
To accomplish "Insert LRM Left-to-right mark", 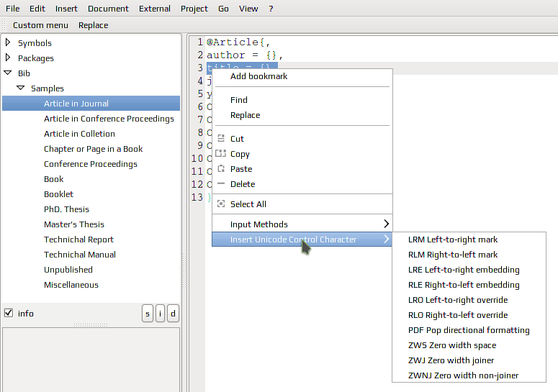I will [x=469, y=240].
